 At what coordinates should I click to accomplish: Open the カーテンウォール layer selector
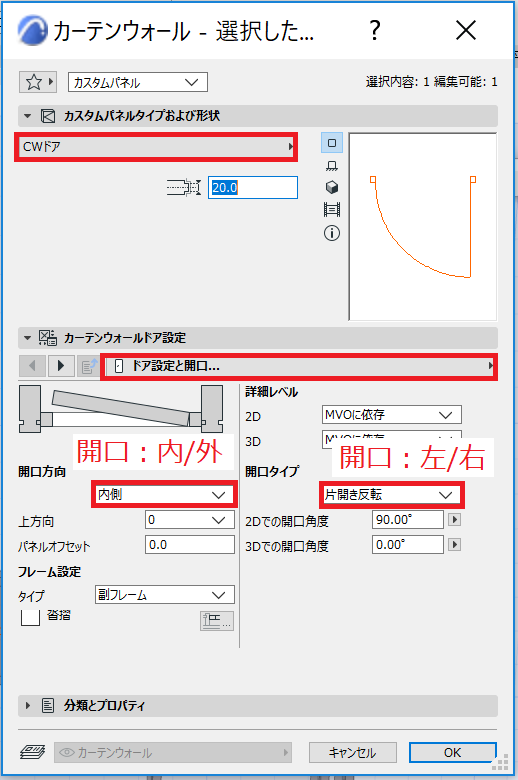click(x=173, y=753)
